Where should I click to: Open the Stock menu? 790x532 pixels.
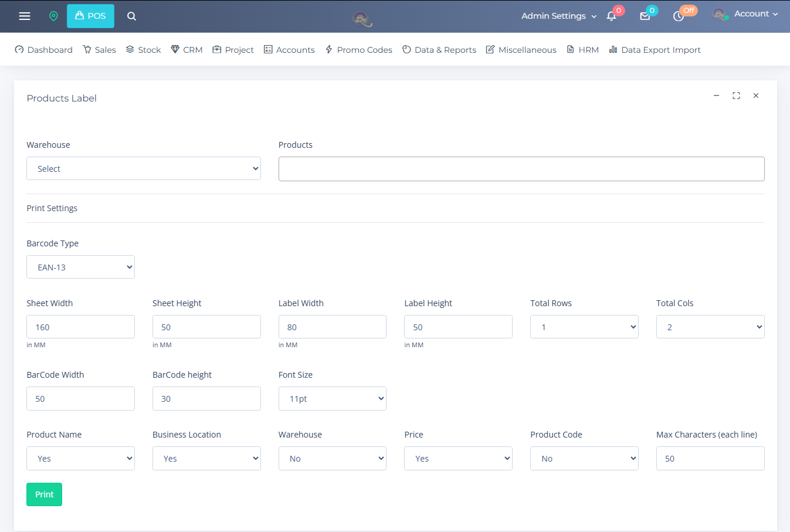tap(143, 50)
